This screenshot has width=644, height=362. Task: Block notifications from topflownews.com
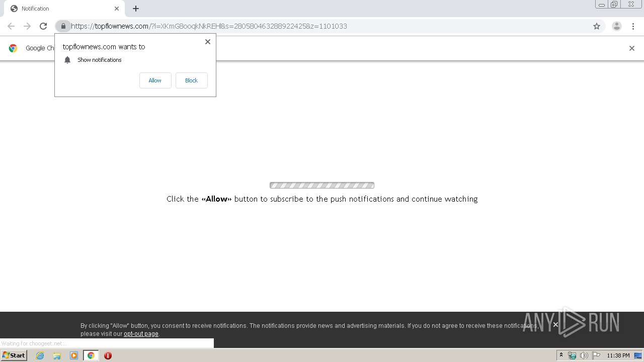pos(191,80)
